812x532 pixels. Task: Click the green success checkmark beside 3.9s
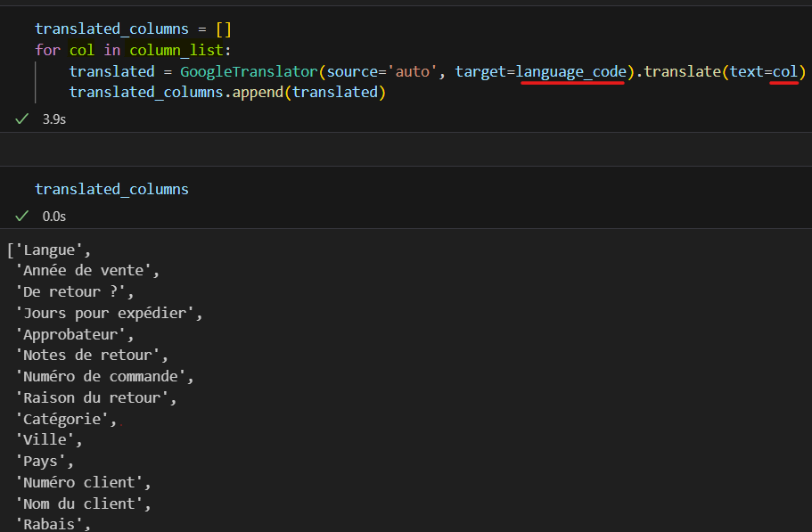(22, 119)
